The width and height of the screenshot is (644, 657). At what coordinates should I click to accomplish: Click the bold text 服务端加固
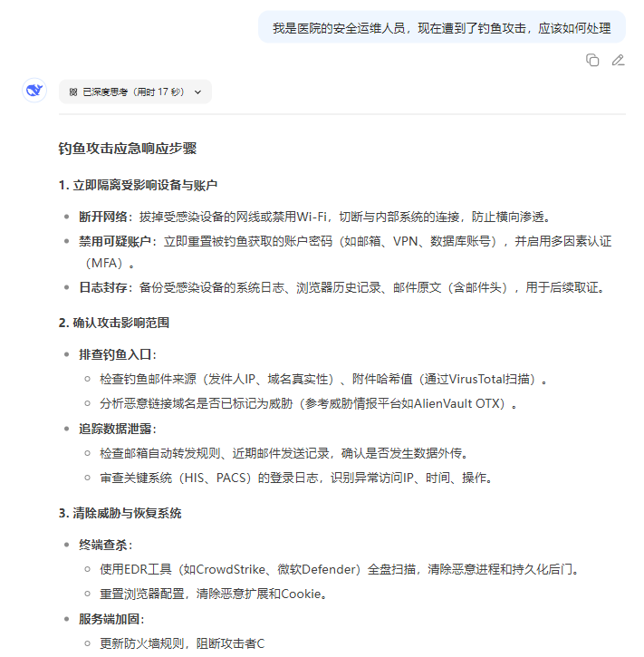point(109,619)
